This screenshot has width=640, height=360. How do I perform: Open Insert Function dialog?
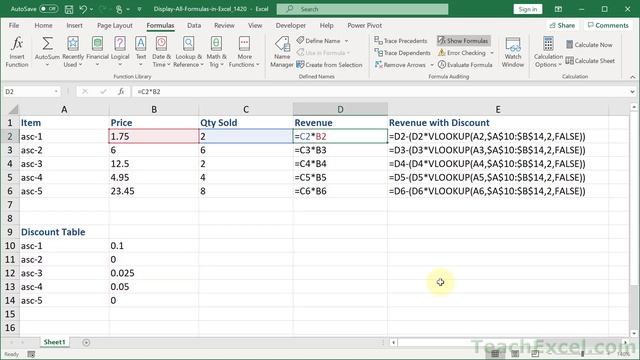[17, 52]
